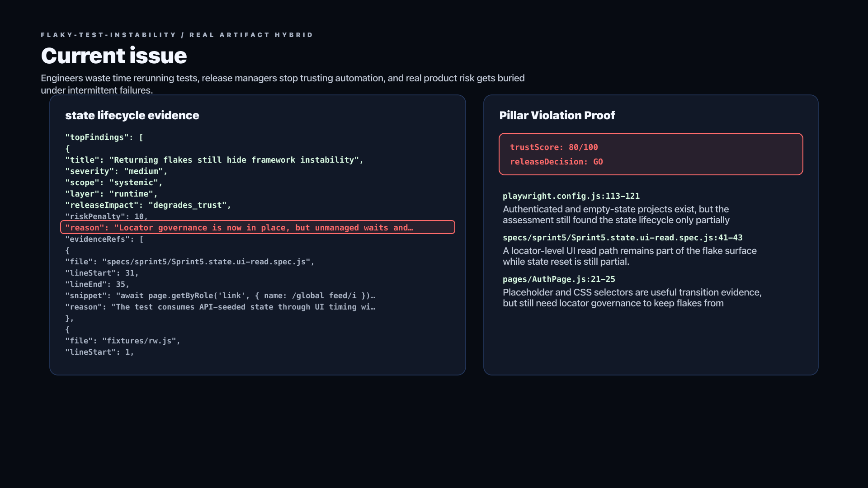
Task: Click the "releaseImpact": "degrades_trust" line
Action: (x=148, y=205)
